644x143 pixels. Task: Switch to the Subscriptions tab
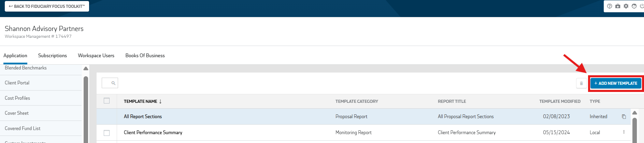coord(53,55)
